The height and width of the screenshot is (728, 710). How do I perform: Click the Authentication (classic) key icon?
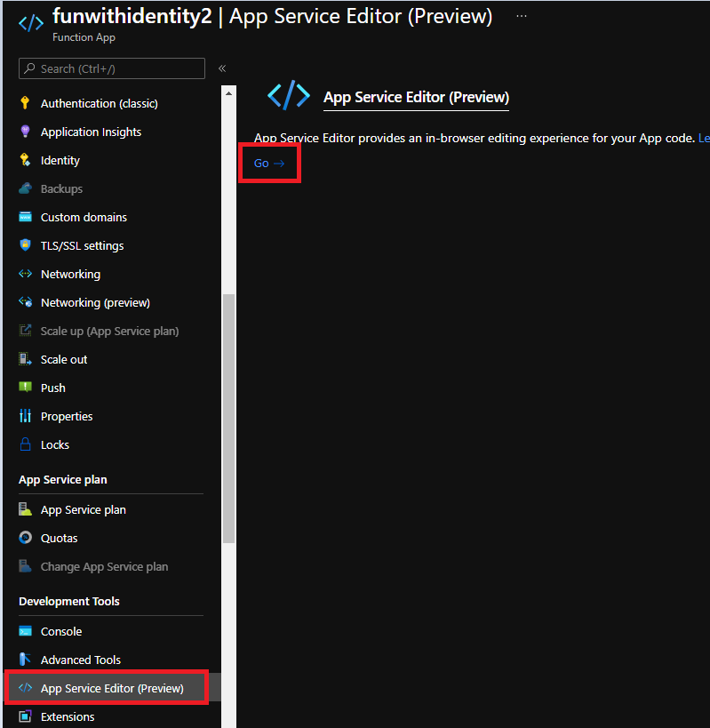point(25,102)
